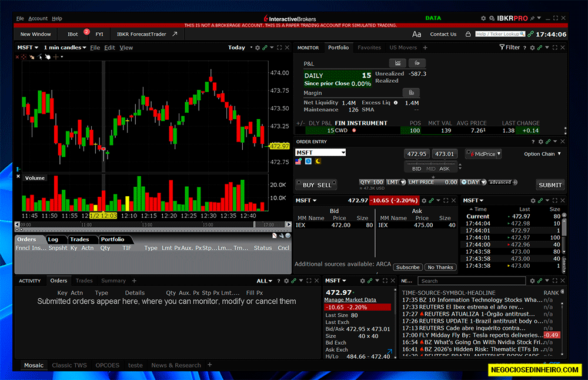Click the SUBMIT order button
Viewport: 588px width, 380px height.
coord(550,185)
